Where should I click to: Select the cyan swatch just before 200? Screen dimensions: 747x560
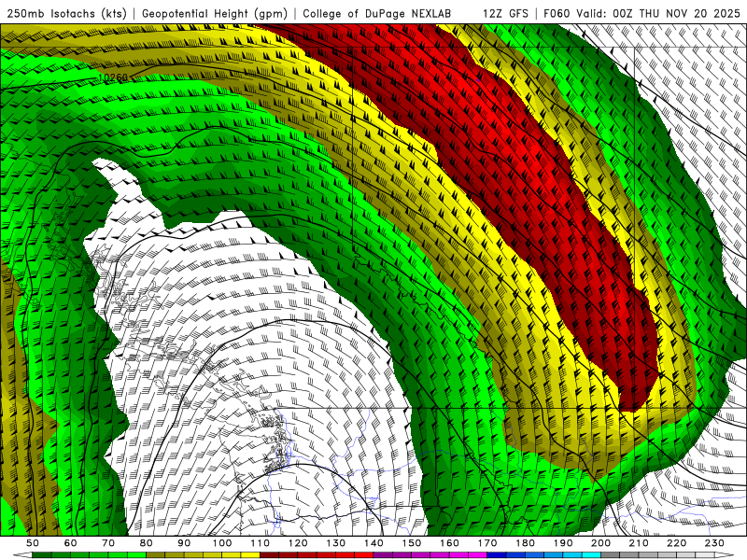pos(591,555)
